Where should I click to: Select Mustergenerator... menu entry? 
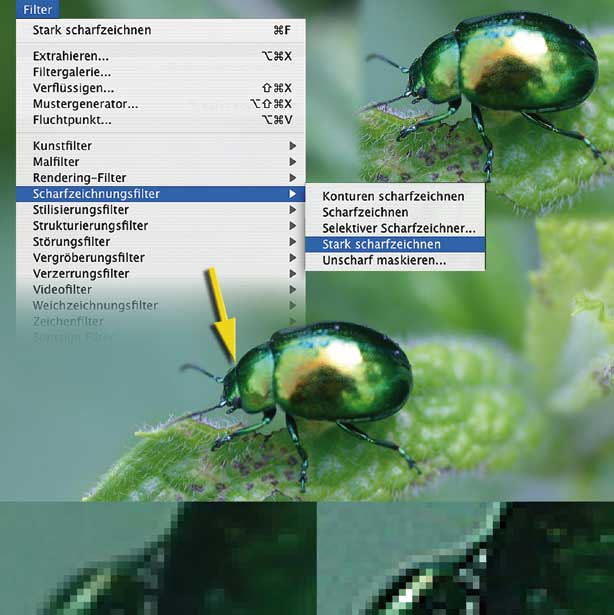pyautogui.click(x=160, y=104)
